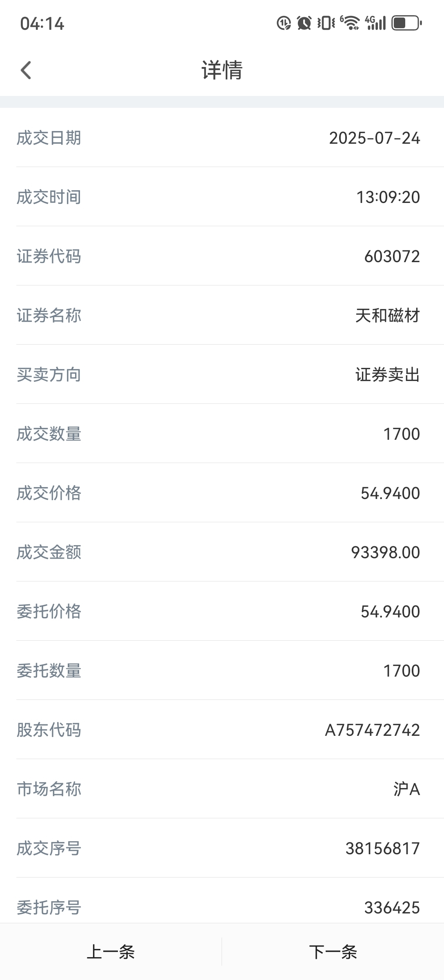Tap the back arrow icon
Viewport: 444px width, 980px height.
coord(26,70)
